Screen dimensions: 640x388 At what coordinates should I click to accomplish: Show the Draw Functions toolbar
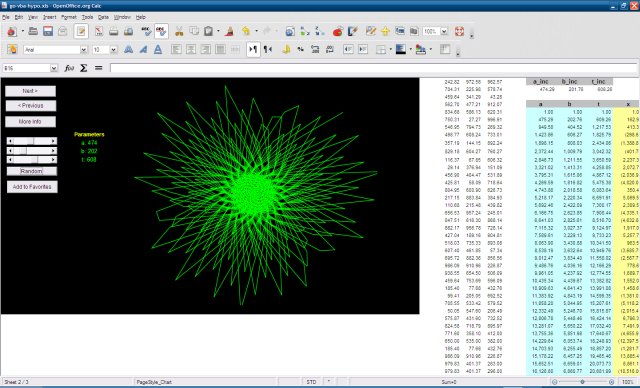(x=353, y=31)
